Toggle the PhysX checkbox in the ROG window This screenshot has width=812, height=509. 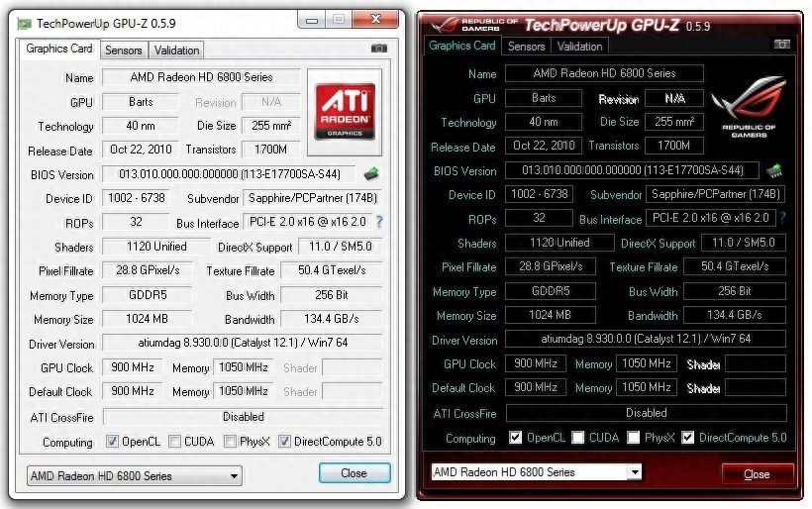click(x=634, y=438)
